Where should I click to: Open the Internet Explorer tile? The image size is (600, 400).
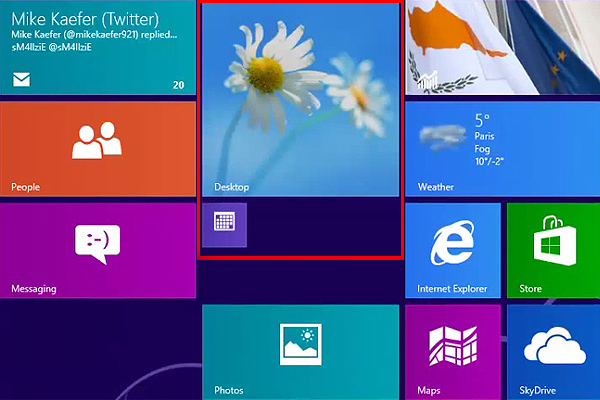click(x=452, y=250)
